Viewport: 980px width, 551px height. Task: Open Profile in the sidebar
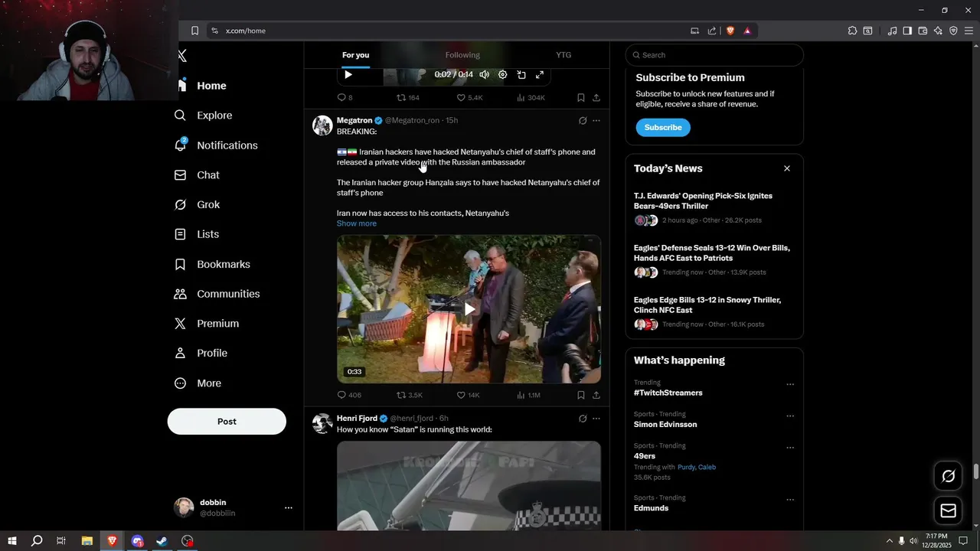click(x=201, y=354)
